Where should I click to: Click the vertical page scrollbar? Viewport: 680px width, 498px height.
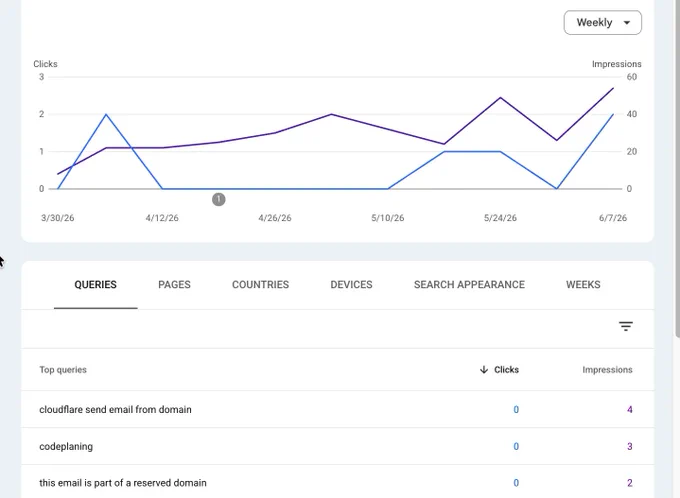pos(677,169)
